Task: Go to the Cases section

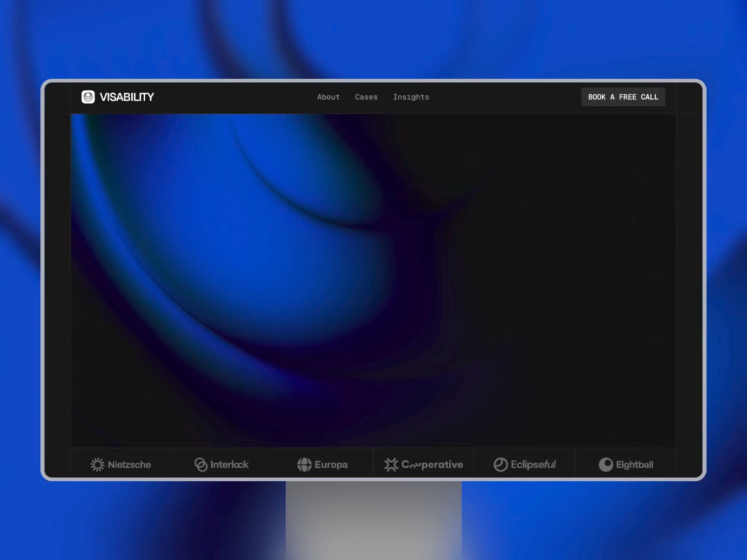Action: coord(366,97)
